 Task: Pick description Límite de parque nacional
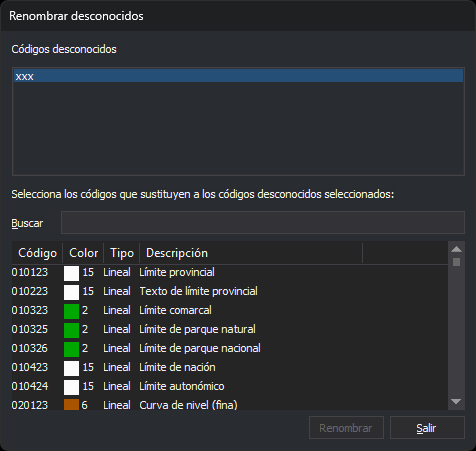point(200,348)
